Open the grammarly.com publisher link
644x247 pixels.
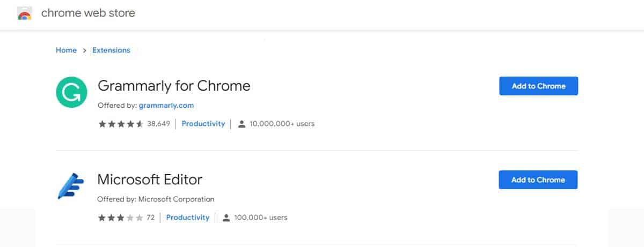coord(166,106)
